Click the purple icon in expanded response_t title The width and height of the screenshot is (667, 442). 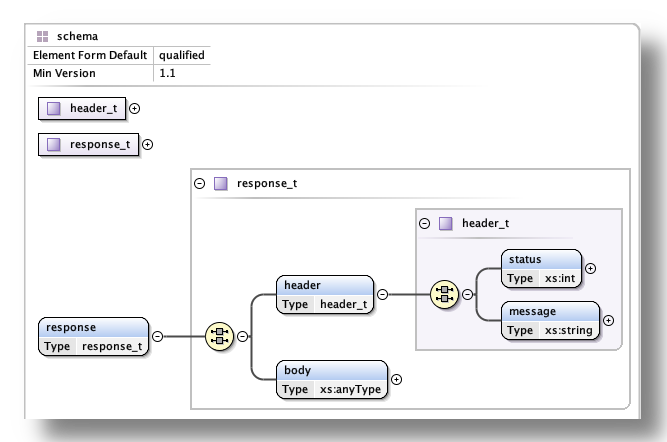click(221, 184)
